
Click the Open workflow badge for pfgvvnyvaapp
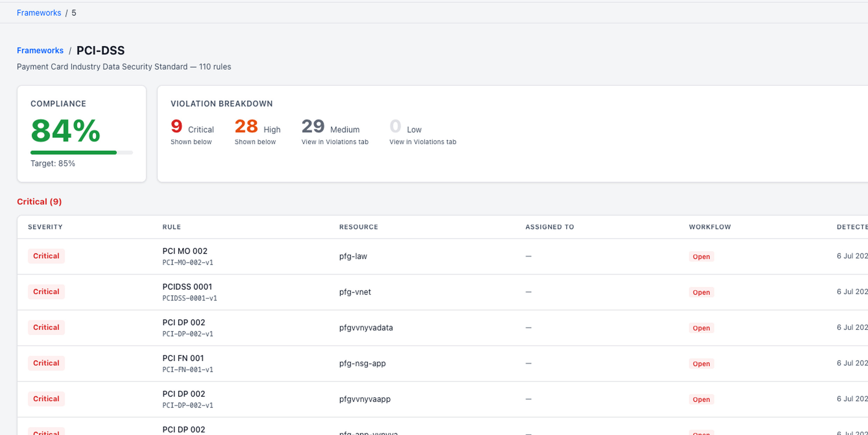pyautogui.click(x=701, y=399)
